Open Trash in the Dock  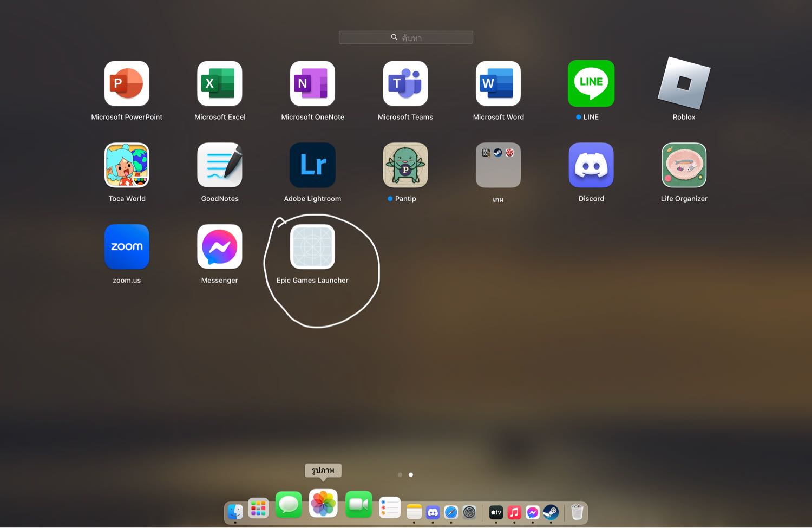[x=577, y=512]
